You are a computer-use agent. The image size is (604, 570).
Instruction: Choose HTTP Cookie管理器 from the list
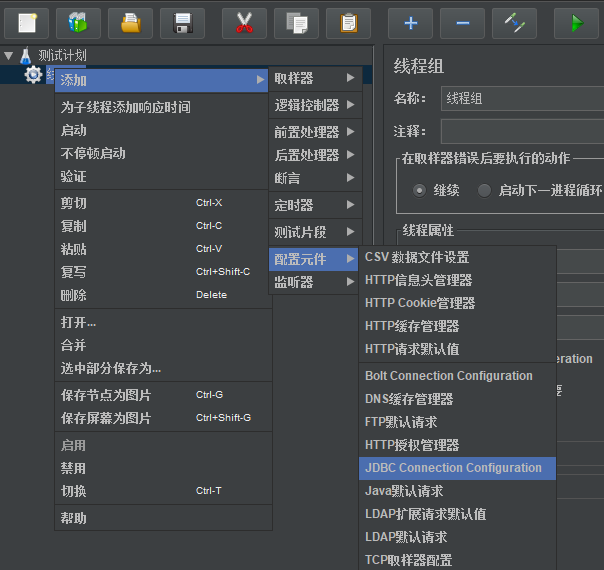point(420,303)
